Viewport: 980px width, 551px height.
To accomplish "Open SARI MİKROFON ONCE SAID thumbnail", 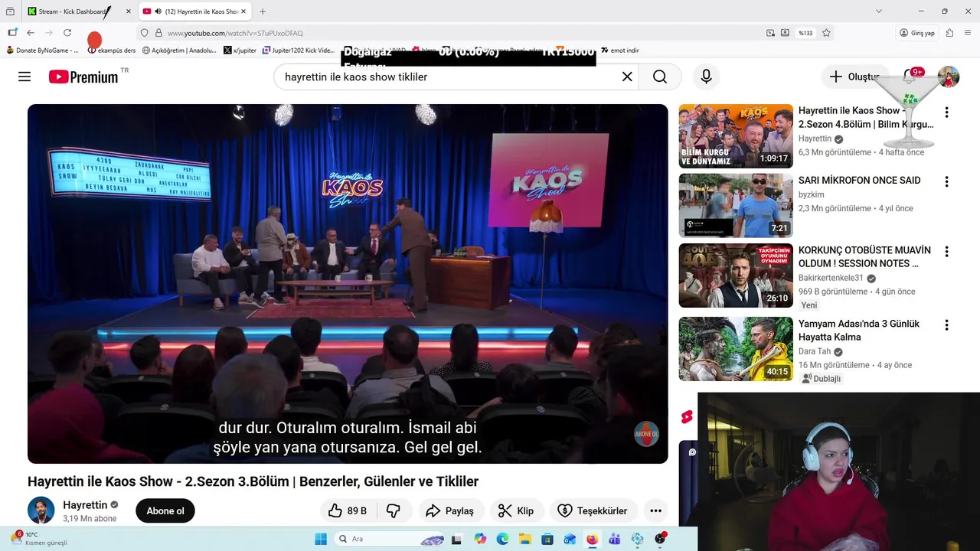I will click(x=736, y=206).
